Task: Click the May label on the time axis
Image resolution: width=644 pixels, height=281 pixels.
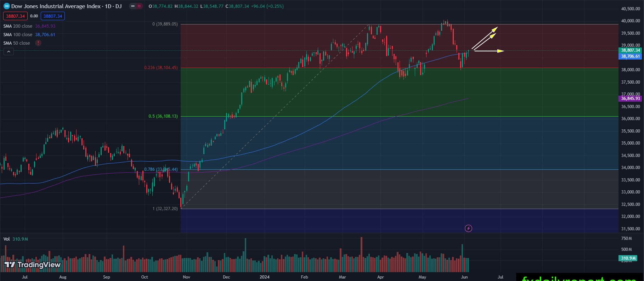Action: (x=422, y=277)
